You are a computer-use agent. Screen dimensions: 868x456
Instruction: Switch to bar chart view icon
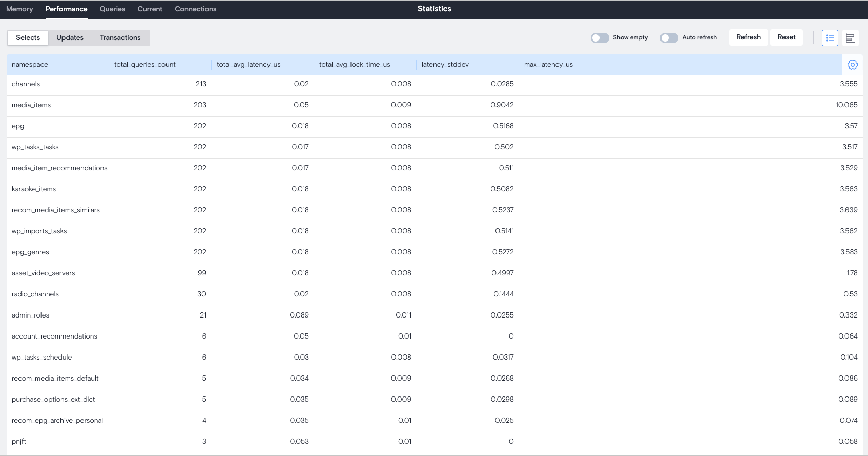click(x=850, y=38)
